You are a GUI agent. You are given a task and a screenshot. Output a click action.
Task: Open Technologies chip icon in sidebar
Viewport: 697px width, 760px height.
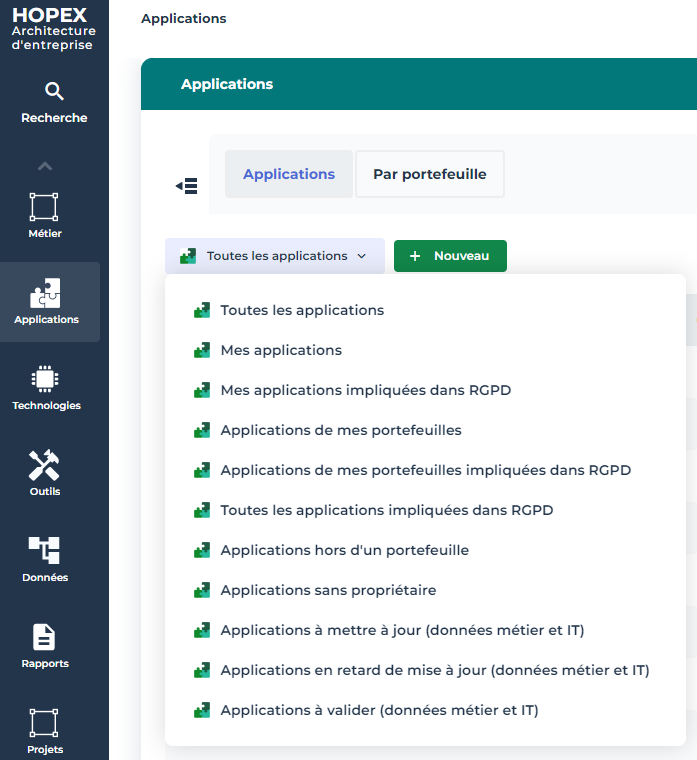point(45,380)
